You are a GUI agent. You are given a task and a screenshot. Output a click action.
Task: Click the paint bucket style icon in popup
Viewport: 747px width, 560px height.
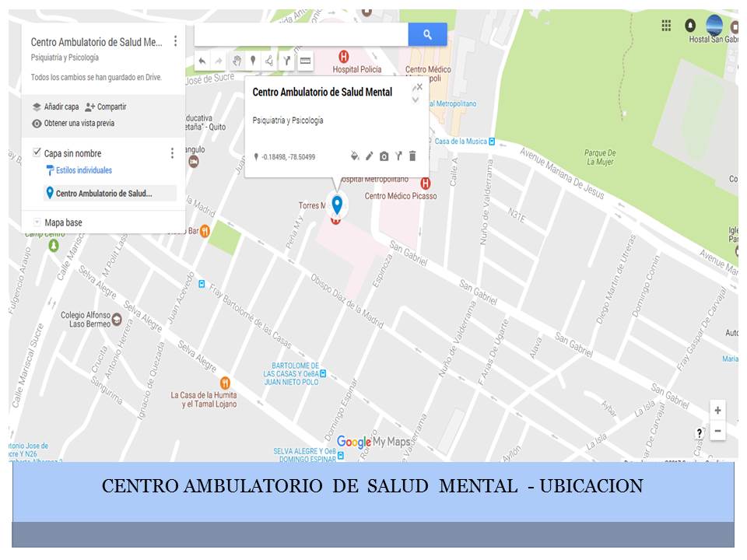pyautogui.click(x=355, y=156)
